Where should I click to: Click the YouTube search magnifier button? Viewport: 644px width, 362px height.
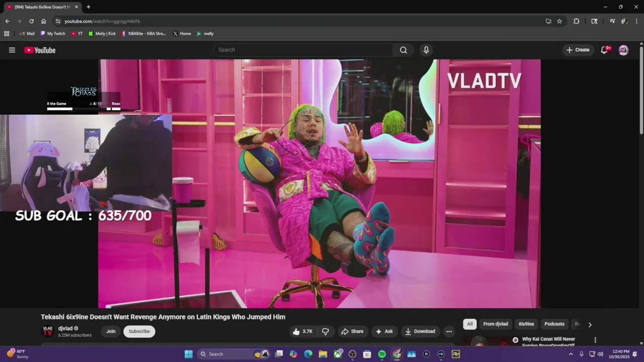tap(404, 50)
